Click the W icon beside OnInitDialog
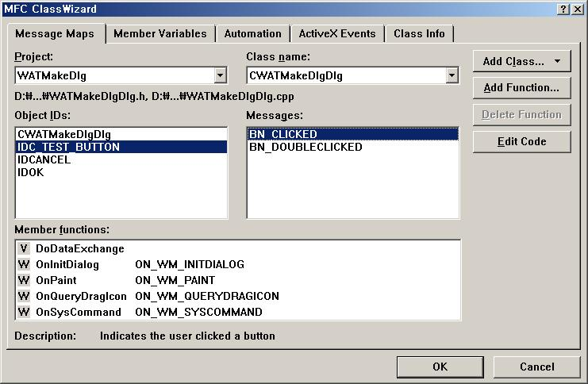This screenshot has height=384, width=588. (24, 265)
